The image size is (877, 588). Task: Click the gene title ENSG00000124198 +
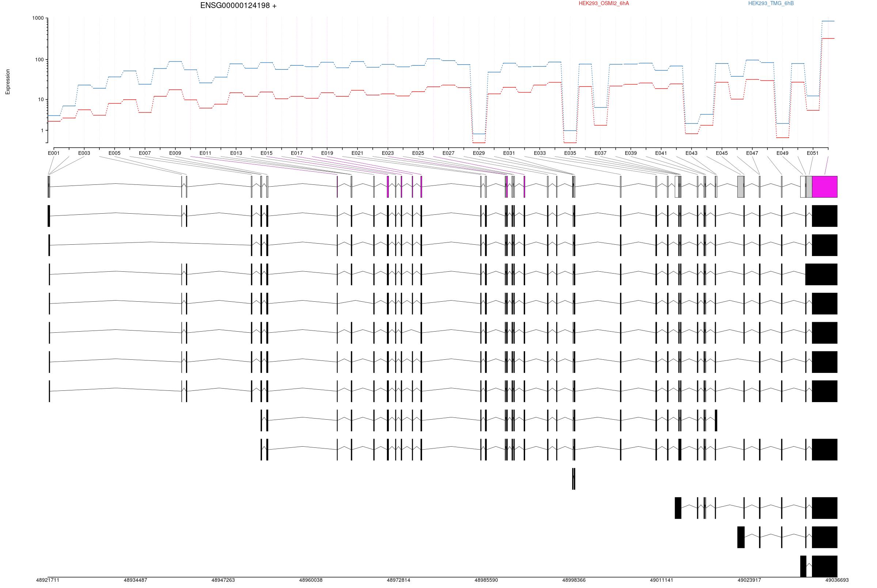pyautogui.click(x=238, y=5)
